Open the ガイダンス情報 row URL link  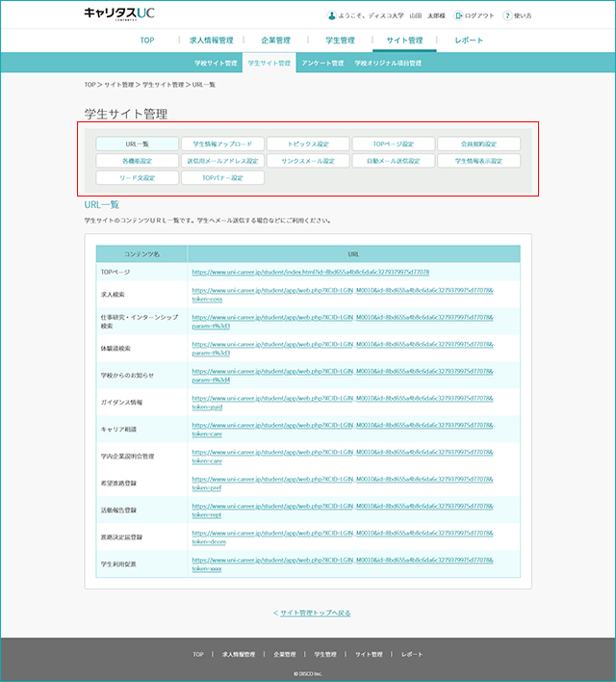pos(343,403)
